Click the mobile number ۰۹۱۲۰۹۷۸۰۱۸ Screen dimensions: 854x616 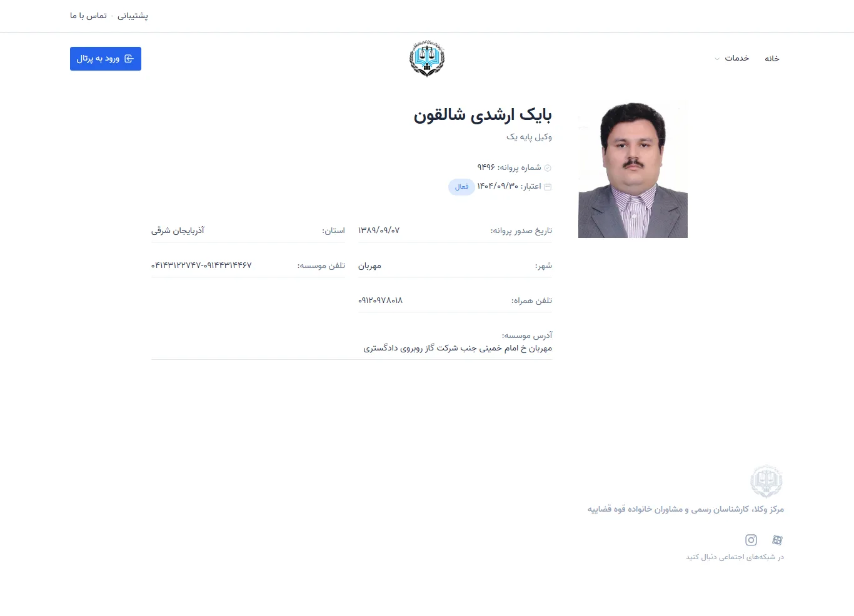tap(380, 301)
